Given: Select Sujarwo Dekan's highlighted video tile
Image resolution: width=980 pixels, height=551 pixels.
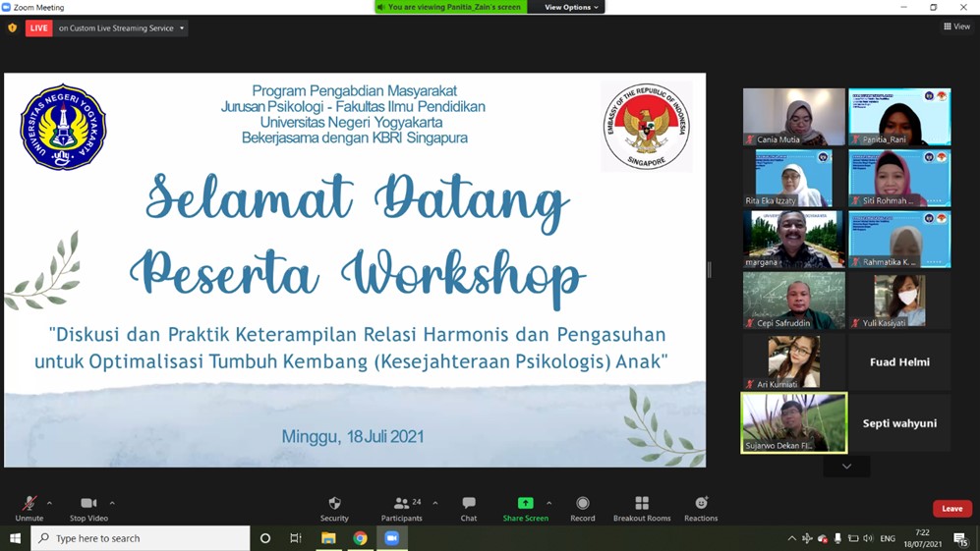Looking at the screenshot, I should point(794,423).
